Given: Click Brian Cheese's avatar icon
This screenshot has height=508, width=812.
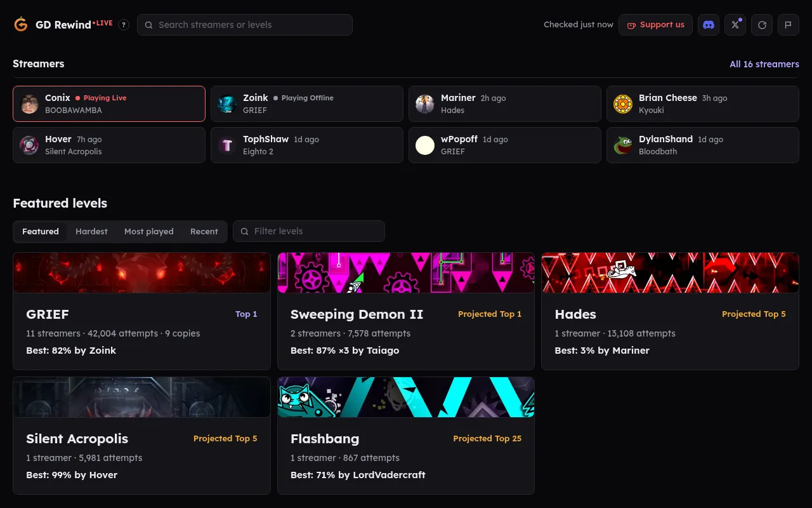Looking at the screenshot, I should pyautogui.click(x=623, y=104).
